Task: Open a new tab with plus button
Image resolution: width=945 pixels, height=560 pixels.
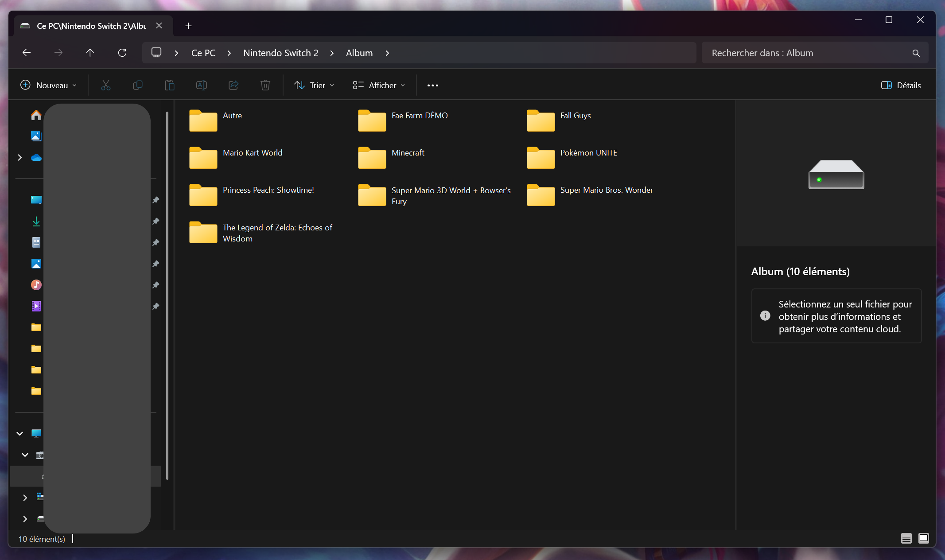Action: click(x=188, y=26)
